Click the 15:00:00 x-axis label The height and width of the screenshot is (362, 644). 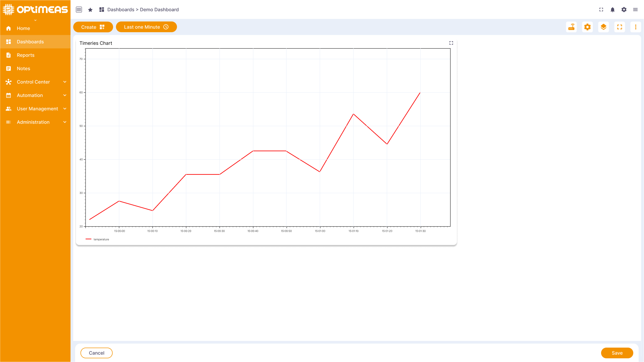pos(119,231)
